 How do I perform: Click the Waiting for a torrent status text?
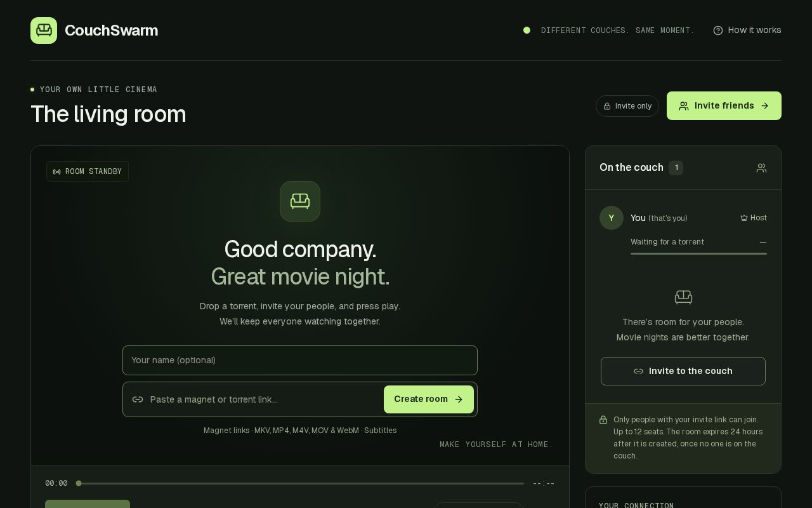coord(667,242)
